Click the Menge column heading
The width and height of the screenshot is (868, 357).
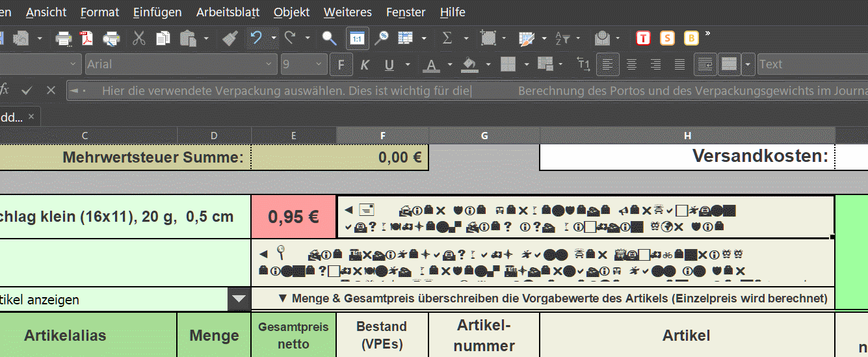click(x=214, y=336)
